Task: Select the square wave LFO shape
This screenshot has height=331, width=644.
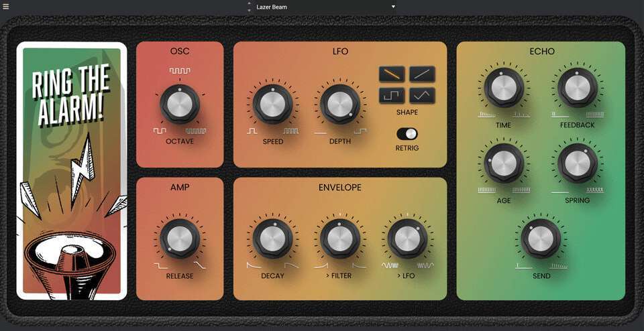Action: click(x=392, y=96)
